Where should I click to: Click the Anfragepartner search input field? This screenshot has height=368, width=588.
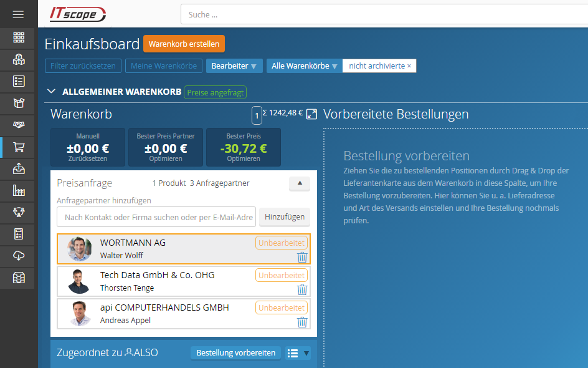156,217
